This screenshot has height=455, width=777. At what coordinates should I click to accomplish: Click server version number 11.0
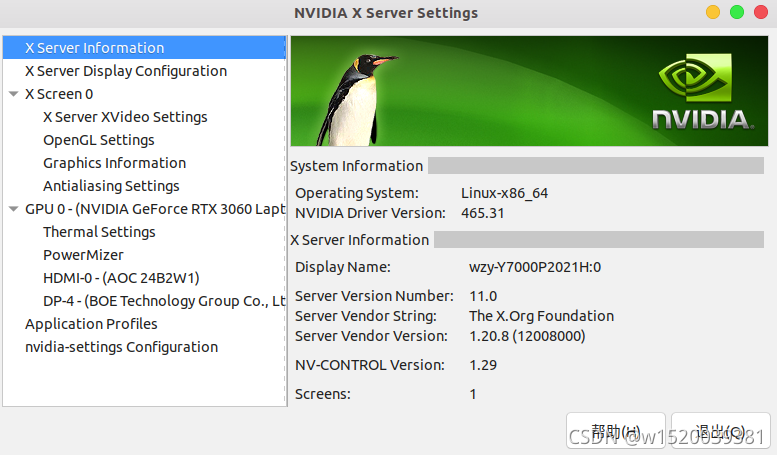[483, 296]
